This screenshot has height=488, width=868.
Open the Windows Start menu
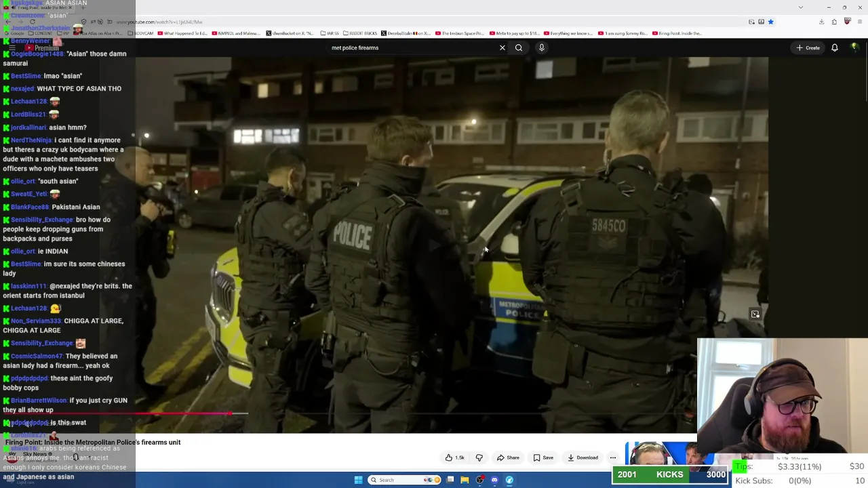(358, 480)
